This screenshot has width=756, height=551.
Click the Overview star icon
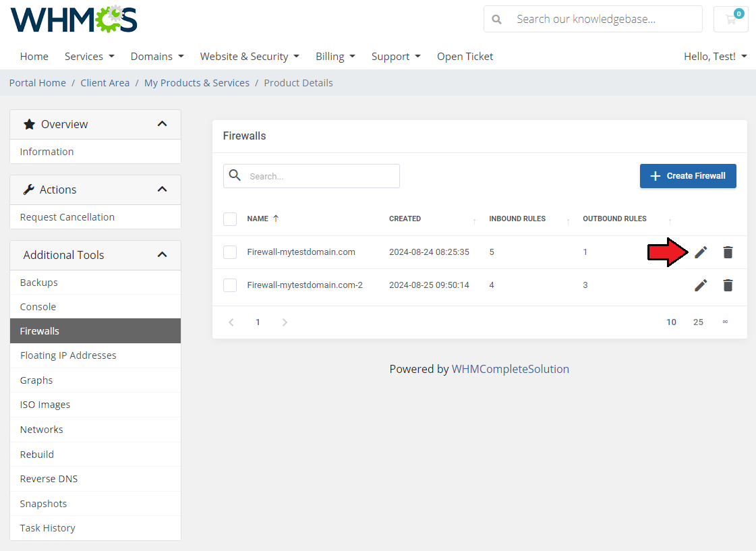coord(30,124)
